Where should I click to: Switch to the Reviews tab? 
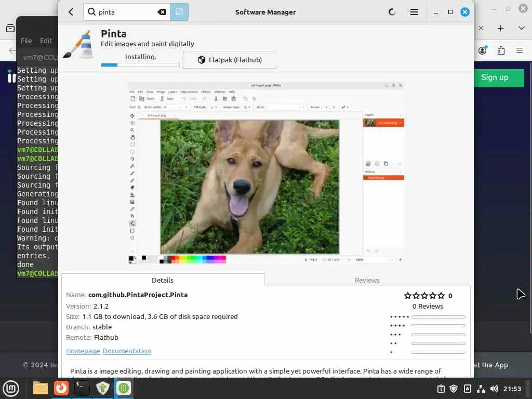367,280
